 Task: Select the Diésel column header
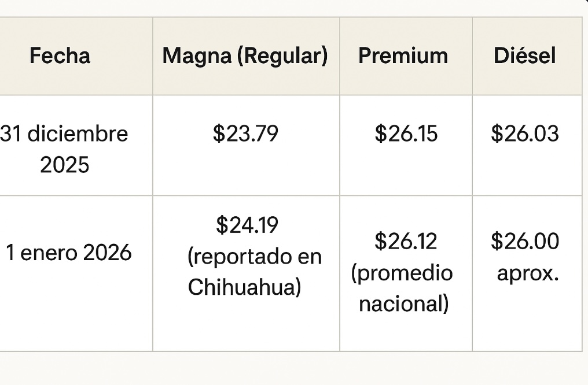524,56
